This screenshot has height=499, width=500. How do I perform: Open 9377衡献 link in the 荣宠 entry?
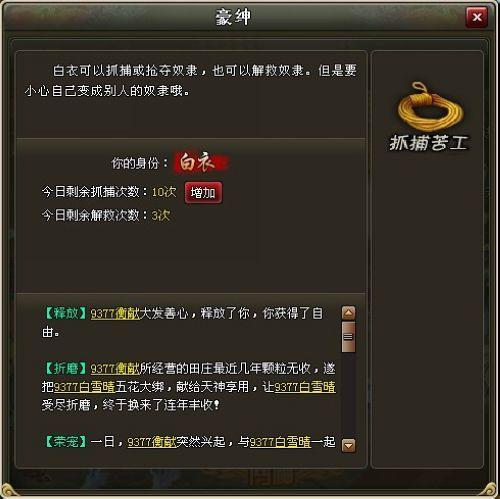(x=152, y=442)
